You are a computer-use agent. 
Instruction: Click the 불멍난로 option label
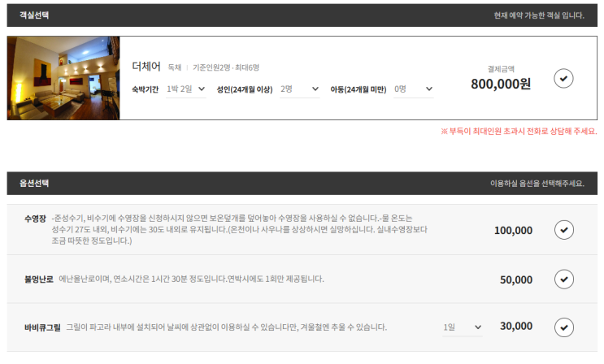[39, 279]
